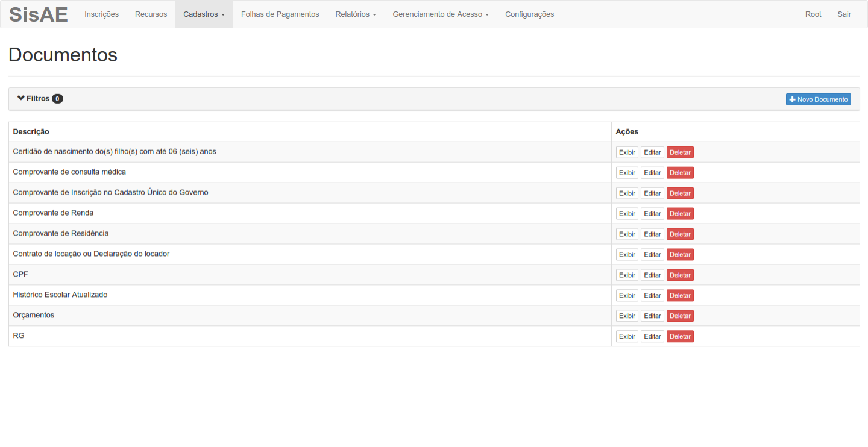Deletar the Comprovante de Renda row
The image size is (868, 447).
(x=680, y=214)
